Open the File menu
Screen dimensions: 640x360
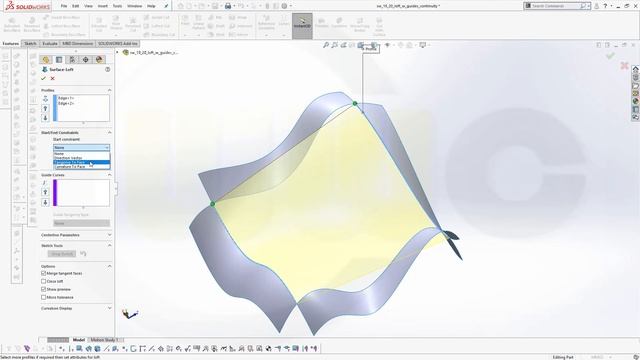tap(64, 6)
